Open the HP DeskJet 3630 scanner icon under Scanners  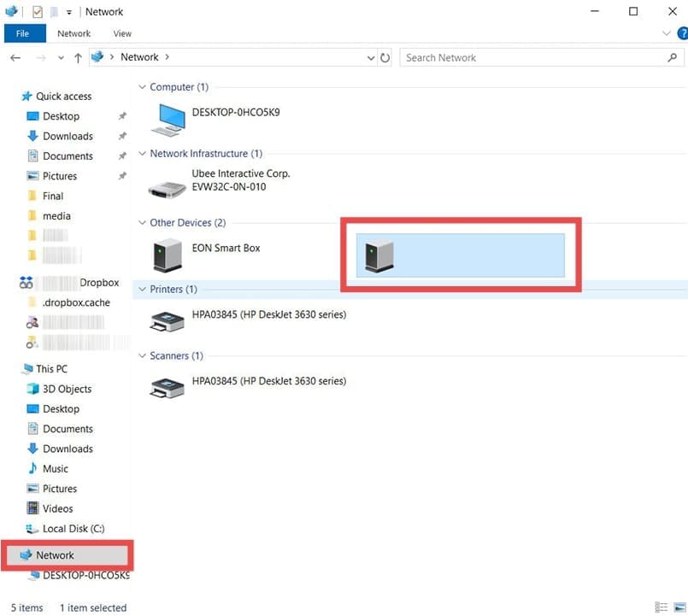(x=167, y=388)
